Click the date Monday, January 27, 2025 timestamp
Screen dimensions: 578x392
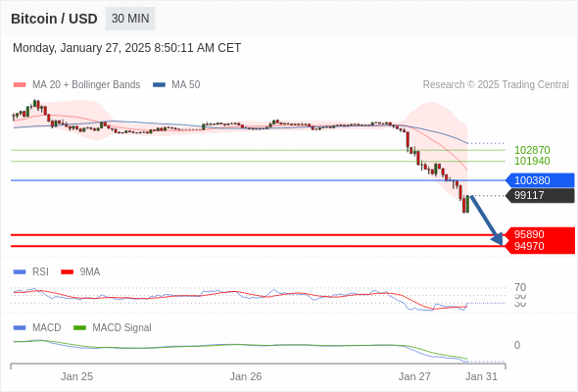pyautogui.click(x=126, y=48)
